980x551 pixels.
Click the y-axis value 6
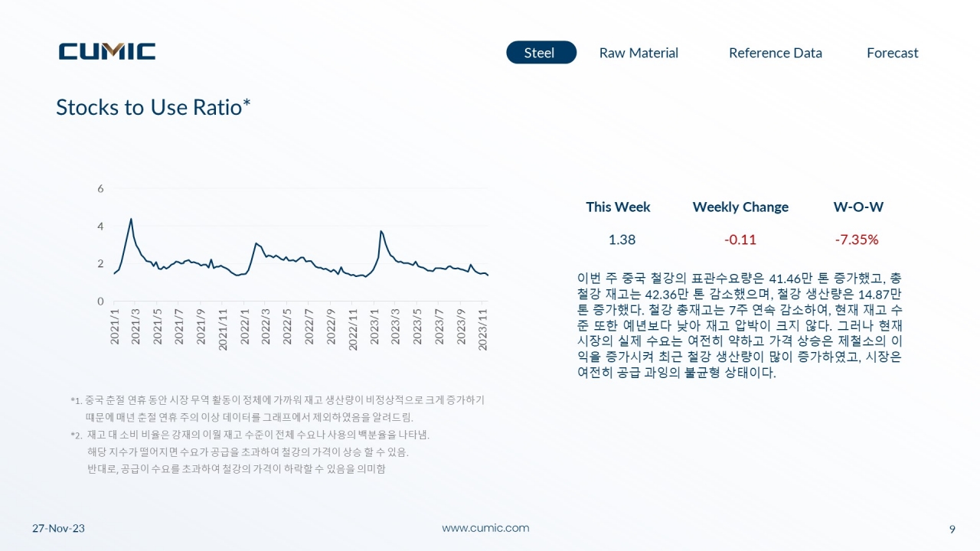(x=100, y=188)
